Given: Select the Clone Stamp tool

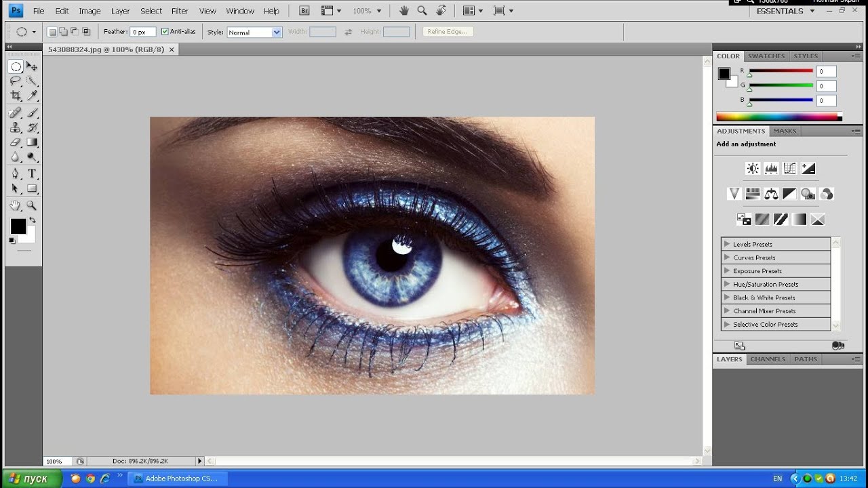Looking at the screenshot, I should point(15,127).
